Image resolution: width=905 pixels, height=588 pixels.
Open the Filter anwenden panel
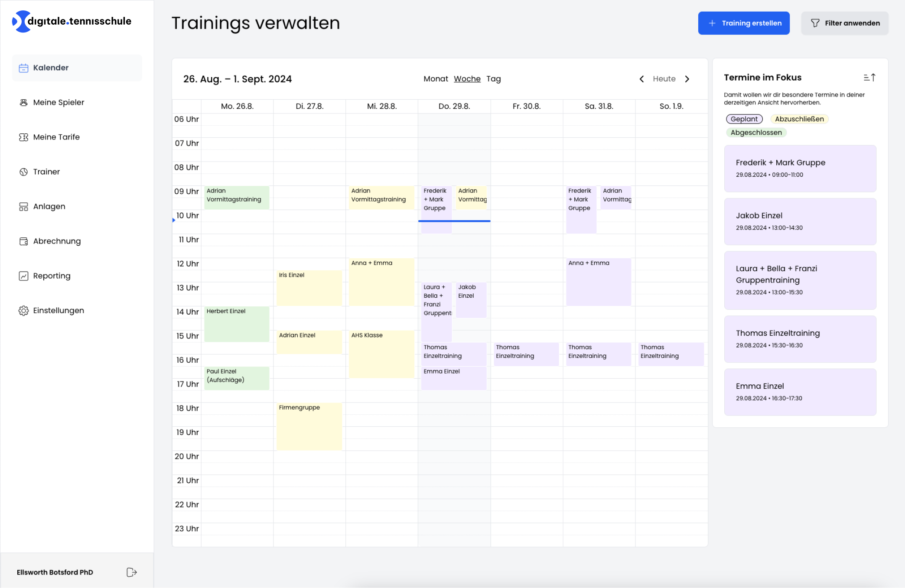(x=844, y=23)
